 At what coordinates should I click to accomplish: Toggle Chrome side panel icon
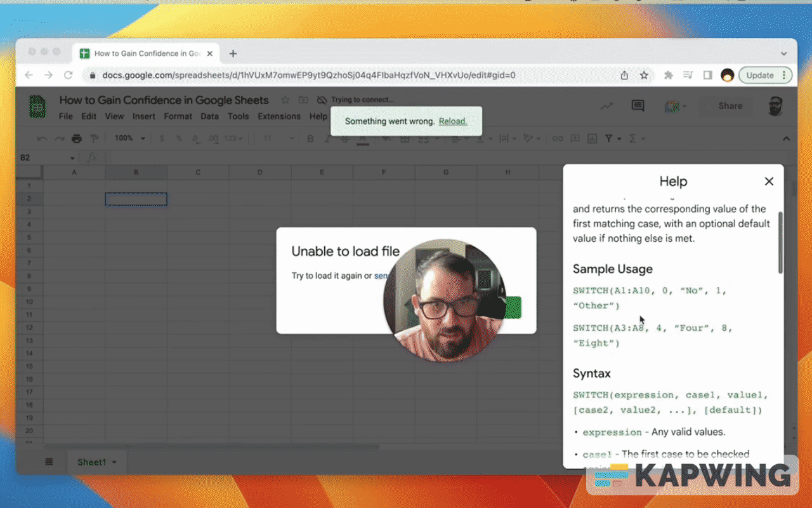click(x=707, y=75)
